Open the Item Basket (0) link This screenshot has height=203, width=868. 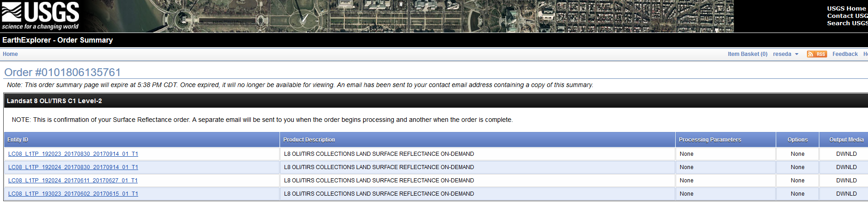point(747,54)
